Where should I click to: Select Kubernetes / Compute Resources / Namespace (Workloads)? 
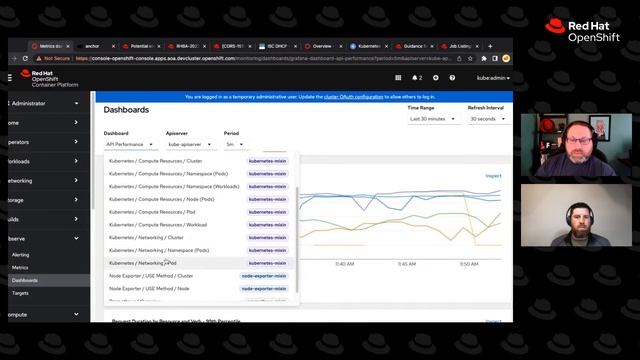(199, 187)
